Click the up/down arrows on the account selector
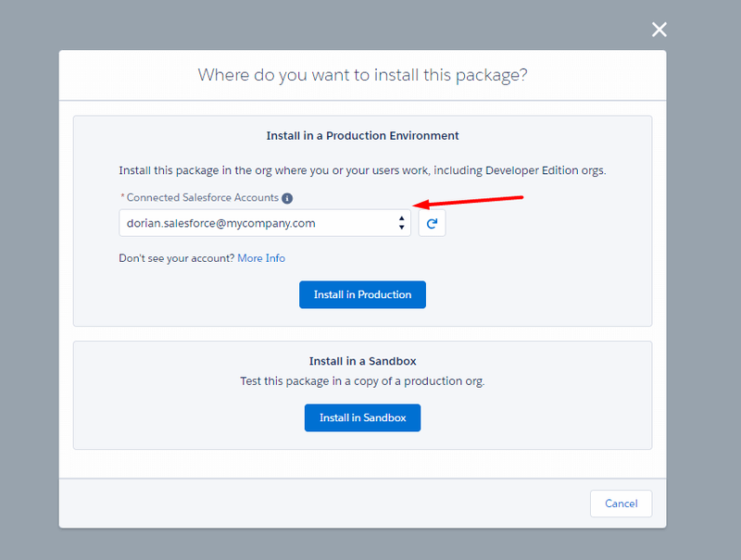The image size is (741, 560). pyautogui.click(x=401, y=223)
